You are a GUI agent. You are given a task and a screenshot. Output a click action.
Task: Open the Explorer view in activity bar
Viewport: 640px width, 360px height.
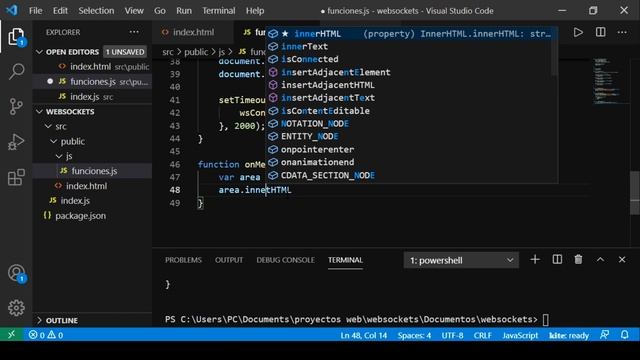(x=16, y=37)
